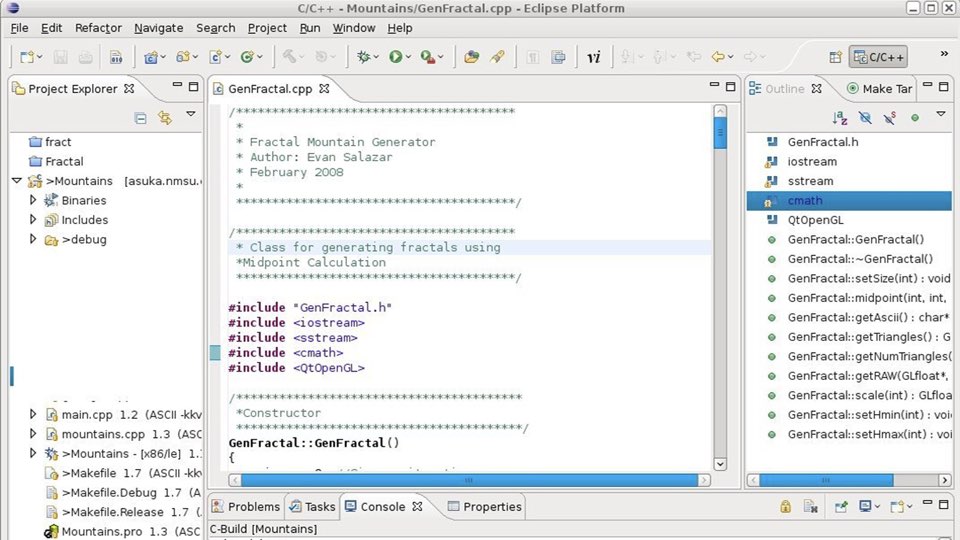Click the vi mode toolbar icon
This screenshot has width=960, height=540.
[x=594, y=57]
